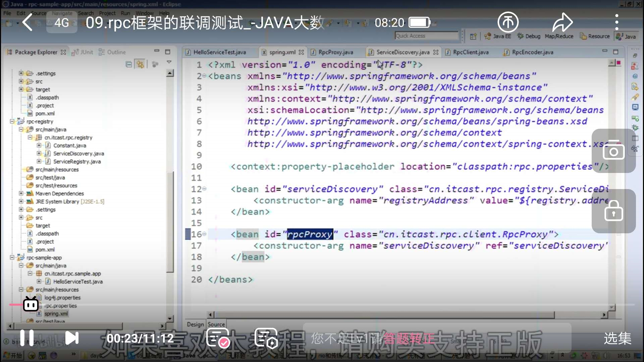Screen dimensions: 644x362
Task: Switch to the Source tab of XML editor
Action: pyautogui.click(x=216, y=324)
